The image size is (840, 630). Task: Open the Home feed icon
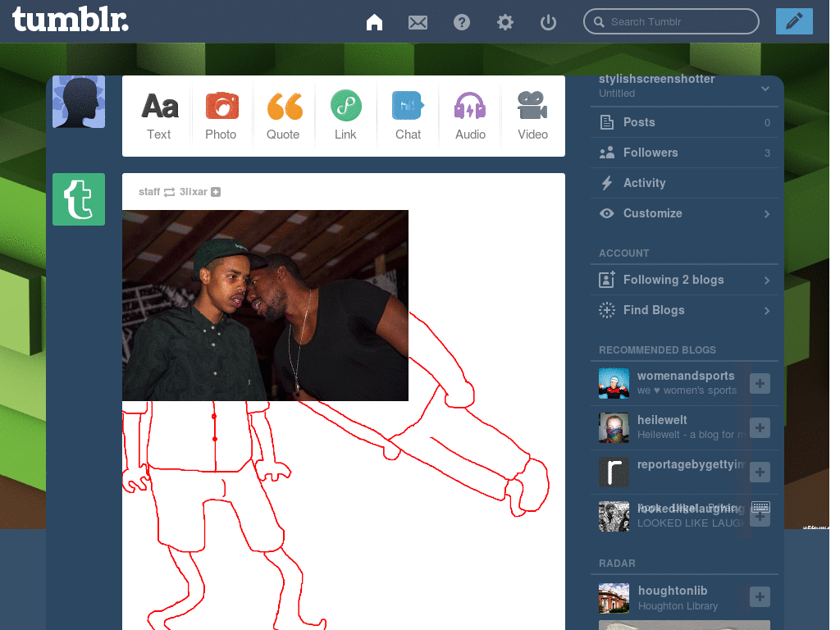click(x=374, y=22)
